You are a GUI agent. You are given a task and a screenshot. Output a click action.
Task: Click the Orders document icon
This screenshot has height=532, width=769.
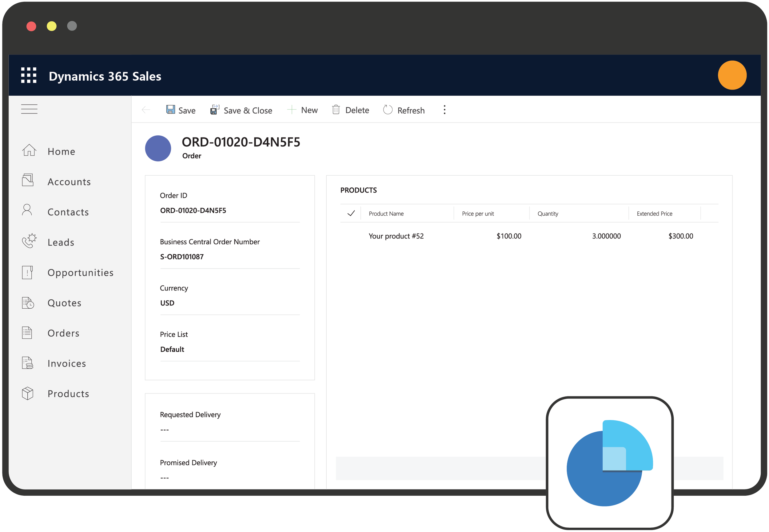tap(27, 333)
